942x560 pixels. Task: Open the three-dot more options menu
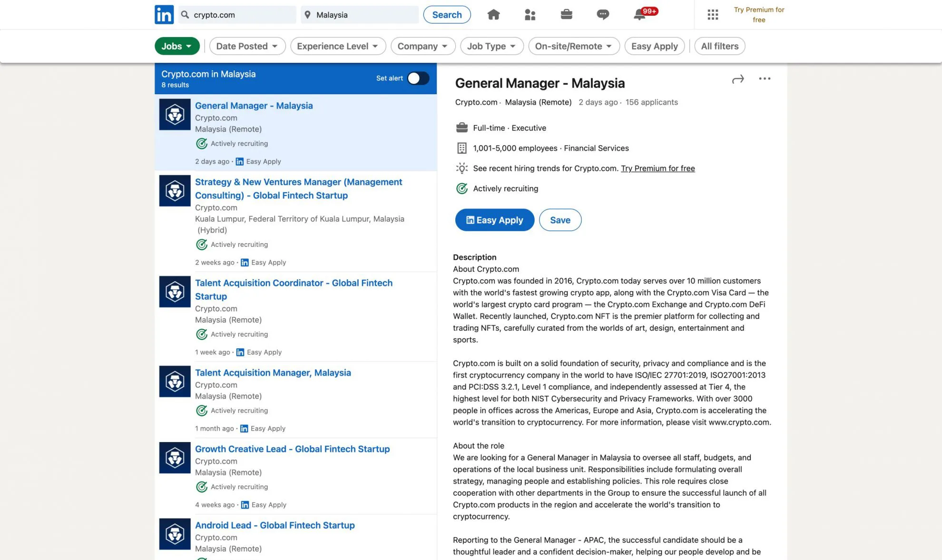765,79
